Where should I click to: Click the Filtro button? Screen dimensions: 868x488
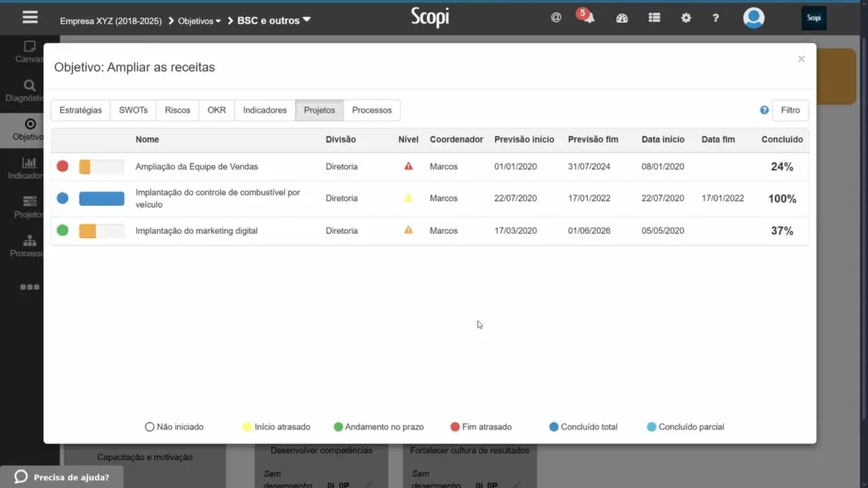(790, 110)
